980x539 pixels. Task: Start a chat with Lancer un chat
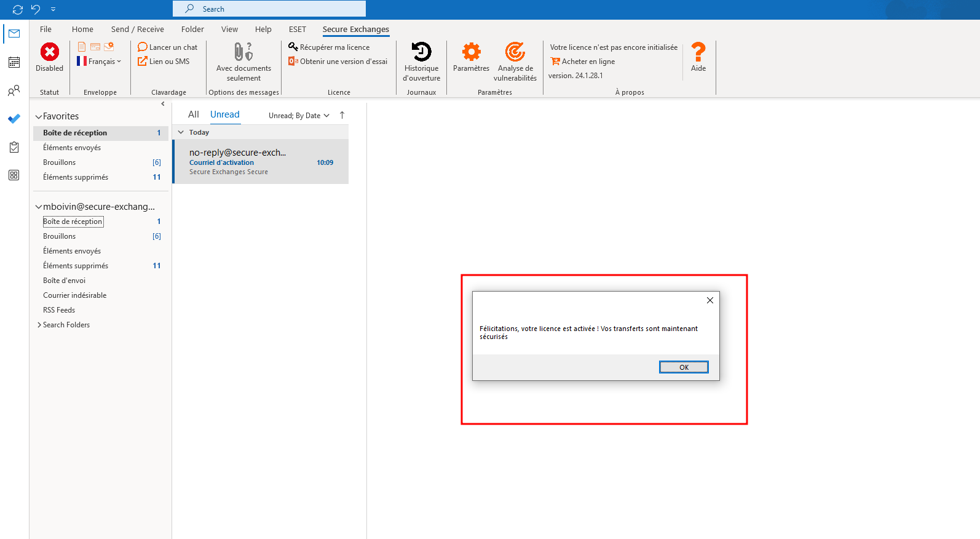coord(168,47)
